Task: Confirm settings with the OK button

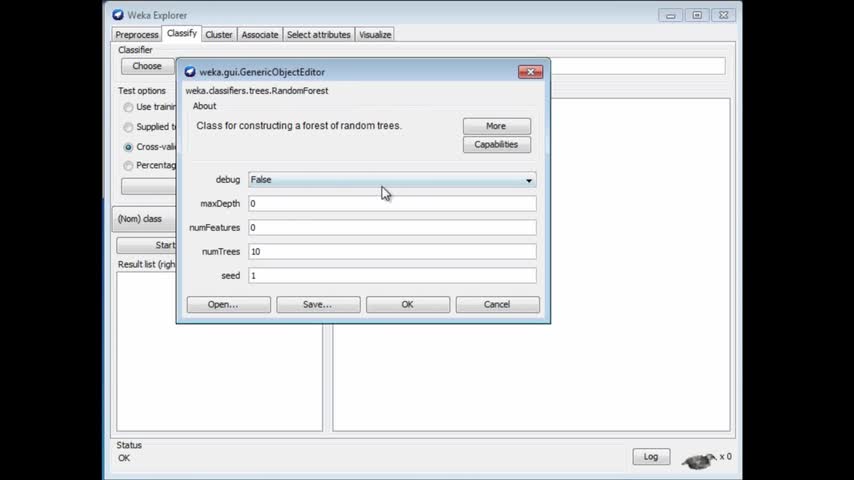Action: coord(408,305)
